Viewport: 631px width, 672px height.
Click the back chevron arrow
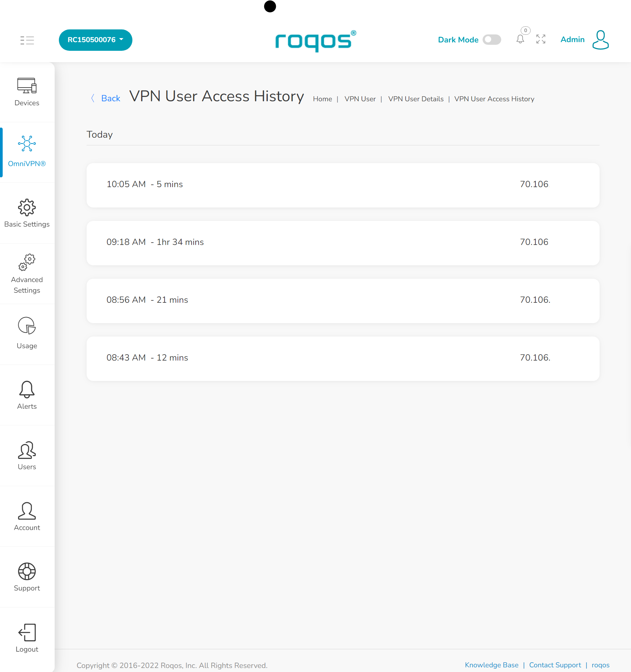click(x=92, y=98)
